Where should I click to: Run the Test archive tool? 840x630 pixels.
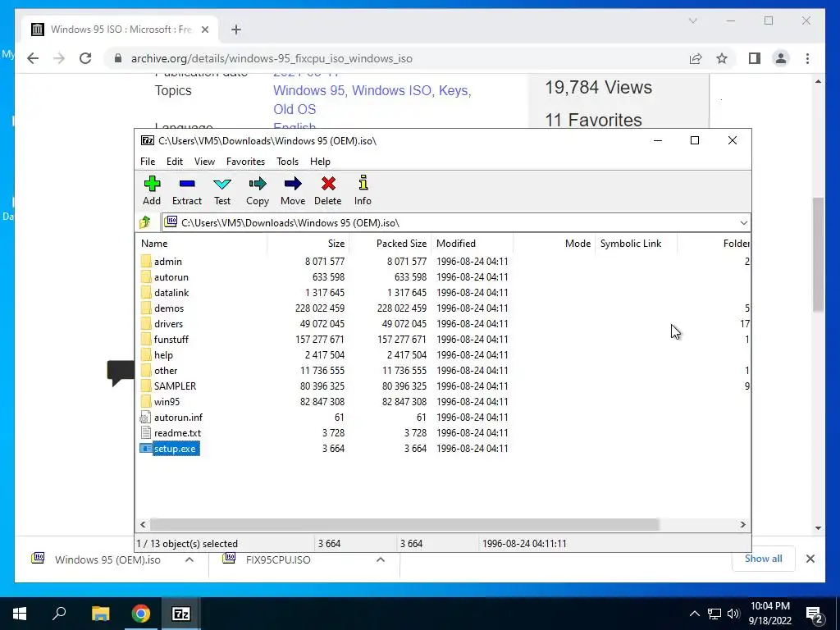click(x=222, y=190)
